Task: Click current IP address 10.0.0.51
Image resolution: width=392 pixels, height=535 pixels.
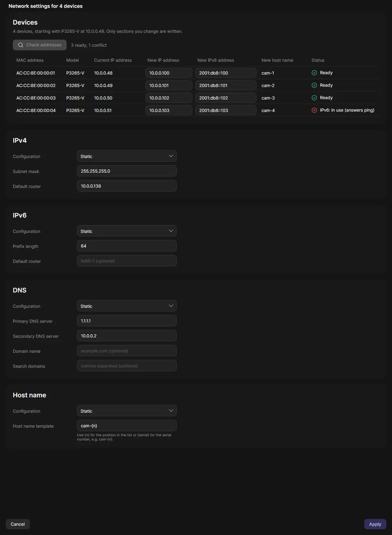Action: pyautogui.click(x=103, y=110)
